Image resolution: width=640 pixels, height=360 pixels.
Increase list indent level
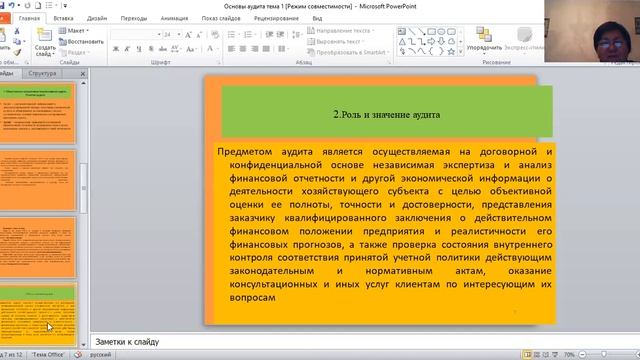(280, 35)
